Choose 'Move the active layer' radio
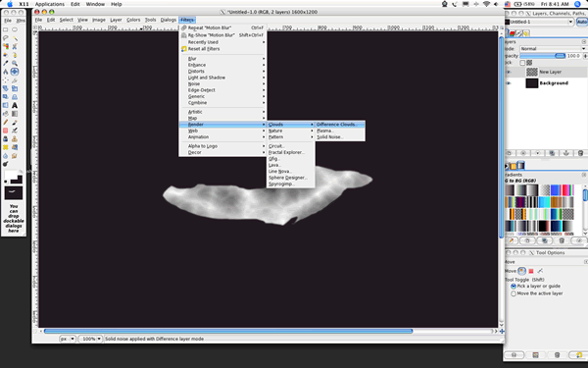The height and width of the screenshot is (368, 588). tap(514, 293)
